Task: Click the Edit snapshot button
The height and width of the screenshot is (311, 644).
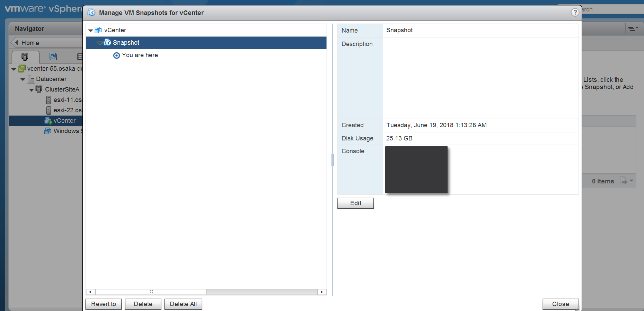Action: pos(355,203)
